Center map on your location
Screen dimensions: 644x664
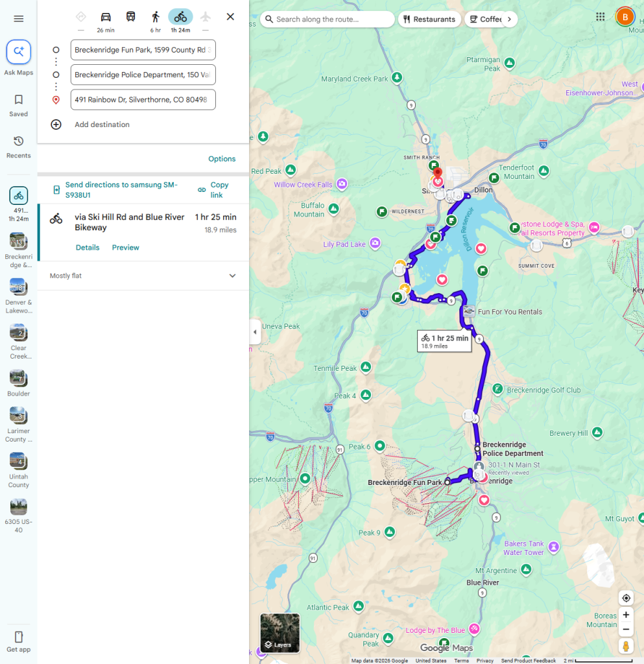tap(626, 599)
